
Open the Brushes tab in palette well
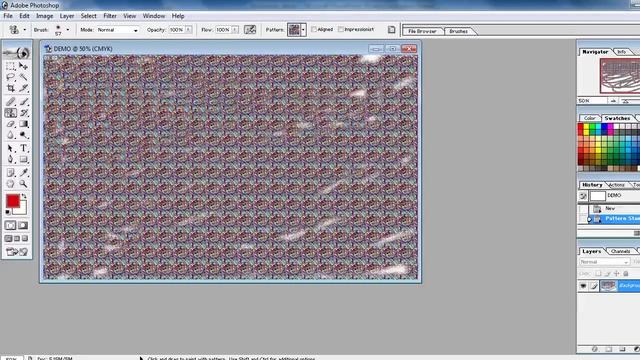458,31
